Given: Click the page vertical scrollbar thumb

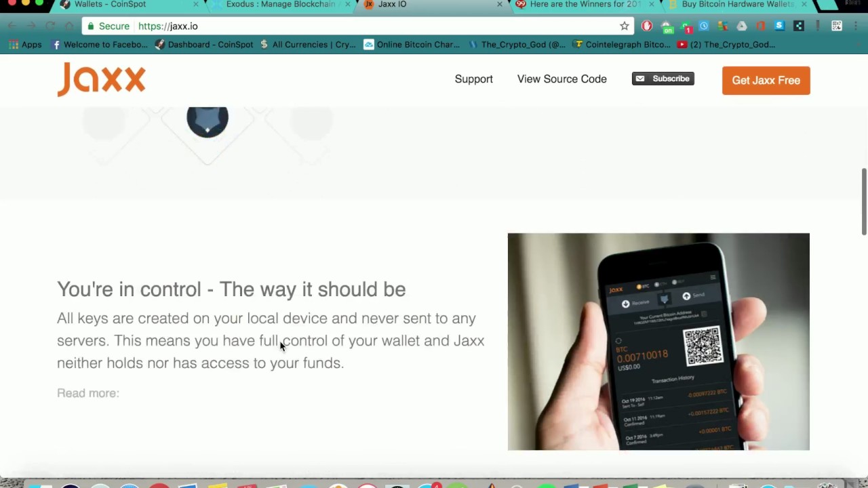Looking at the screenshot, I should click(x=864, y=201).
